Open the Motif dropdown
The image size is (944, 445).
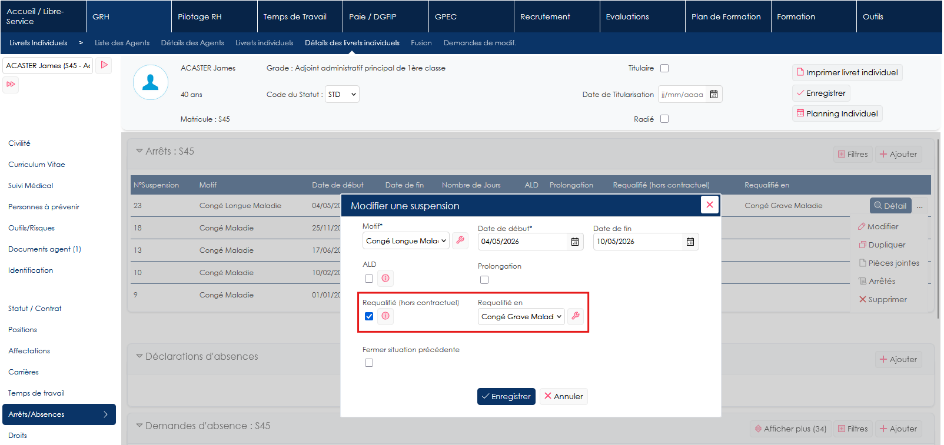click(406, 241)
